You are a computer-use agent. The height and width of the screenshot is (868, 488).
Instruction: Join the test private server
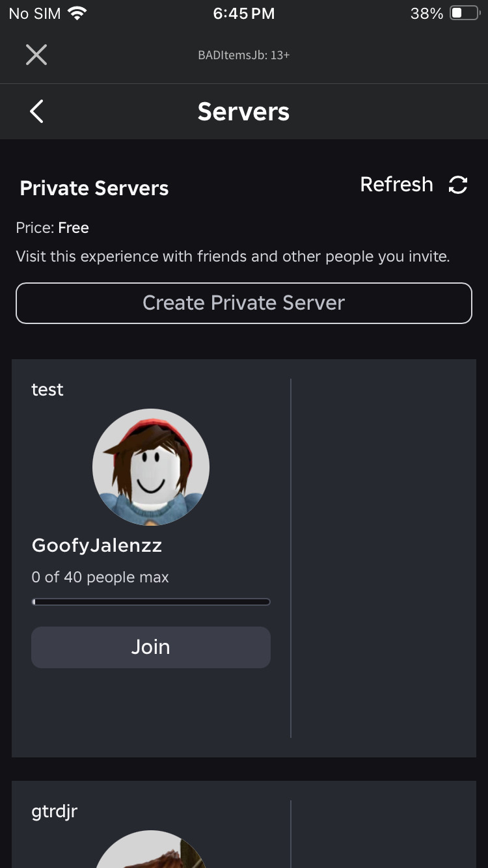click(x=151, y=647)
